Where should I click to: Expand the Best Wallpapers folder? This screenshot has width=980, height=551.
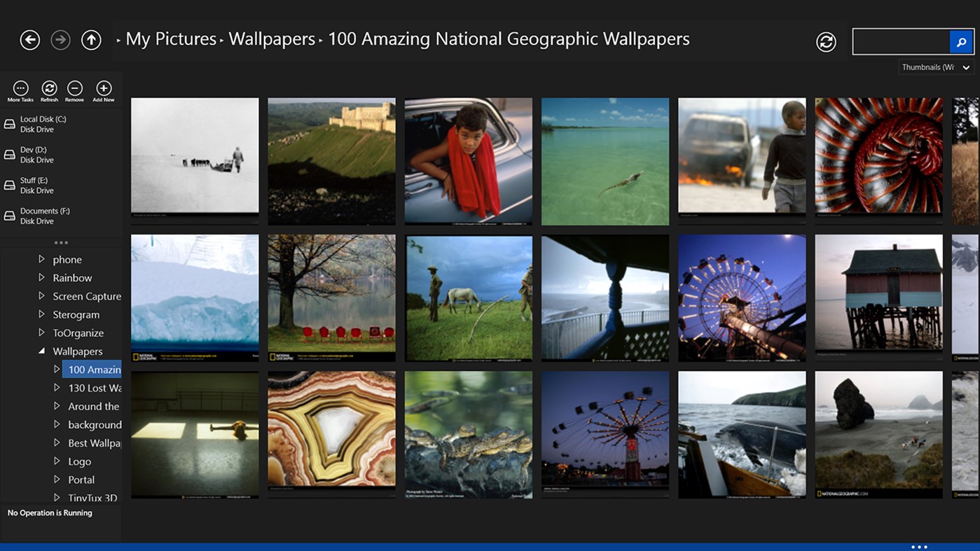tap(57, 442)
